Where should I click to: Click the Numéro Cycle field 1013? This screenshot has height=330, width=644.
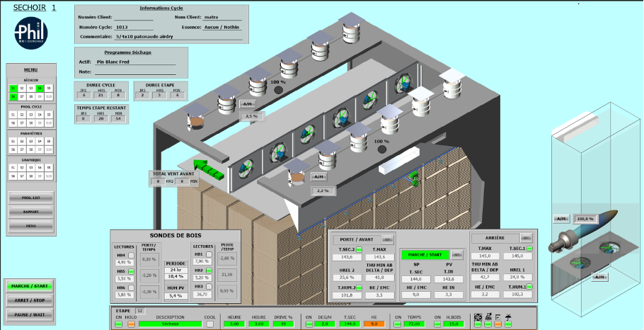pos(134,28)
